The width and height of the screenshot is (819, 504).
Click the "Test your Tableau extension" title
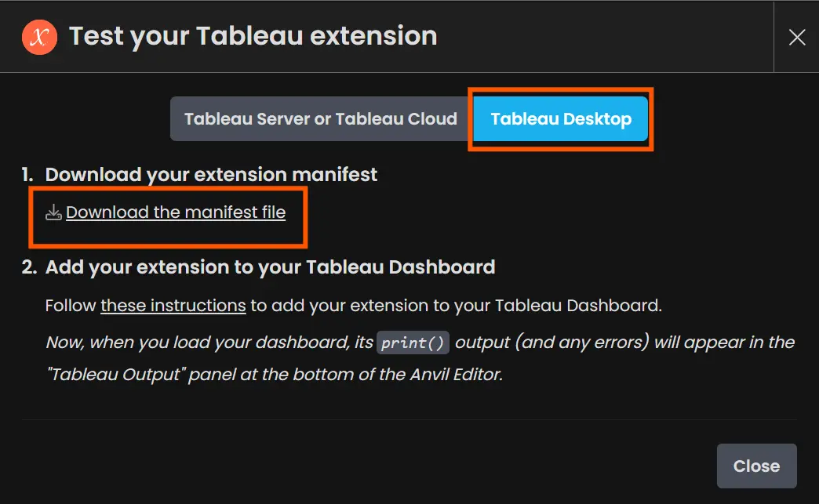253,37
